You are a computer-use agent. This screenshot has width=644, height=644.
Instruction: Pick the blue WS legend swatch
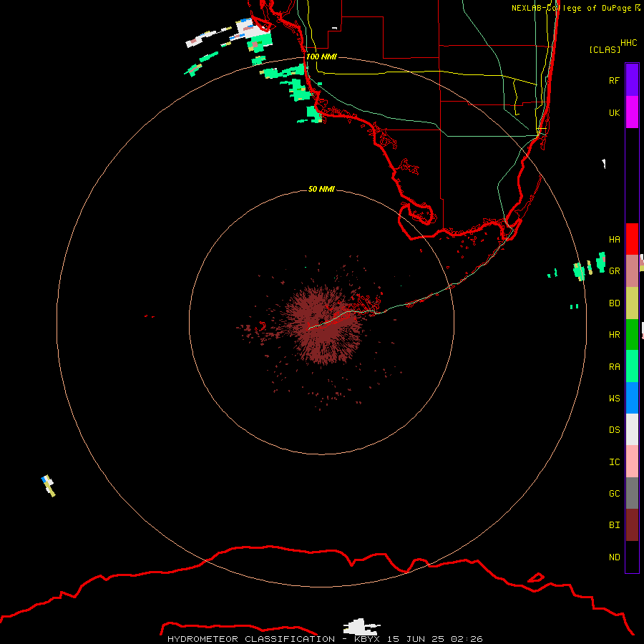coord(632,398)
